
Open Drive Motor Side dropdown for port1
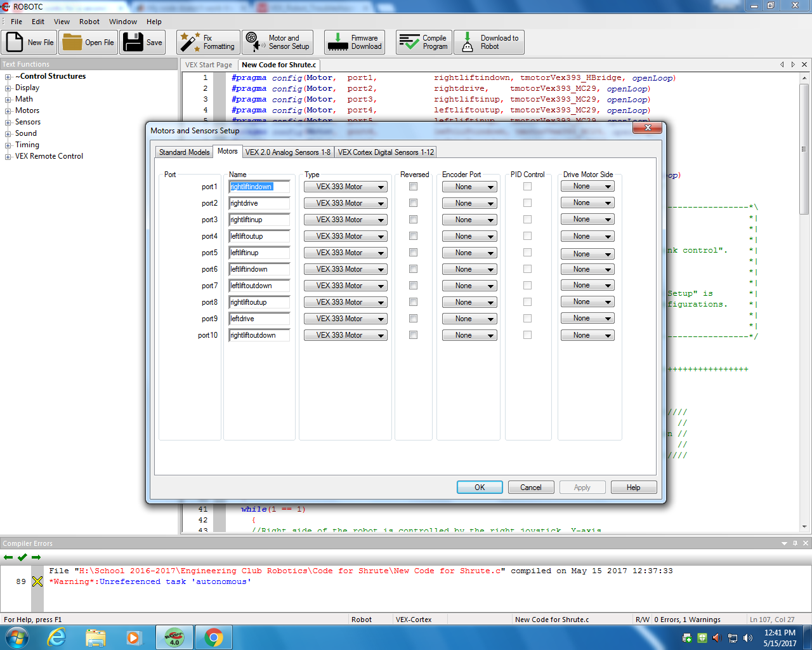[587, 186]
